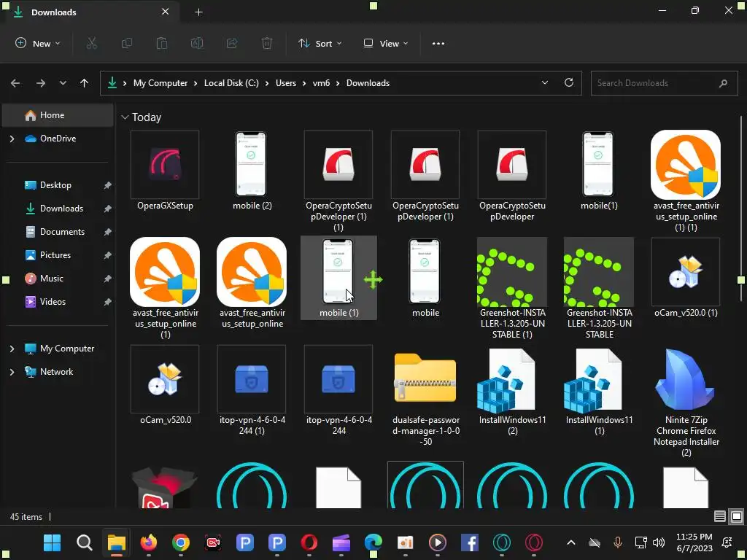Open the View dropdown
The height and width of the screenshot is (560, 747).
point(386,43)
